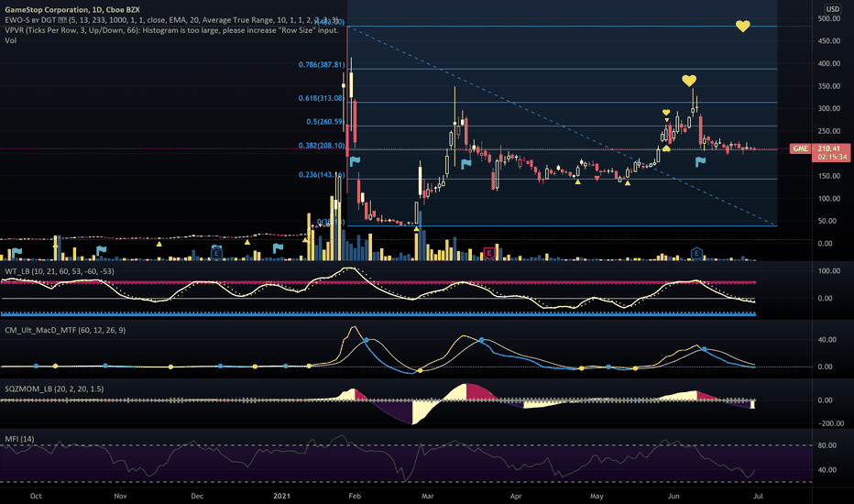Open the blue flag in late-December volume bars
Viewport: 854px width, 504px height.
coord(278,248)
